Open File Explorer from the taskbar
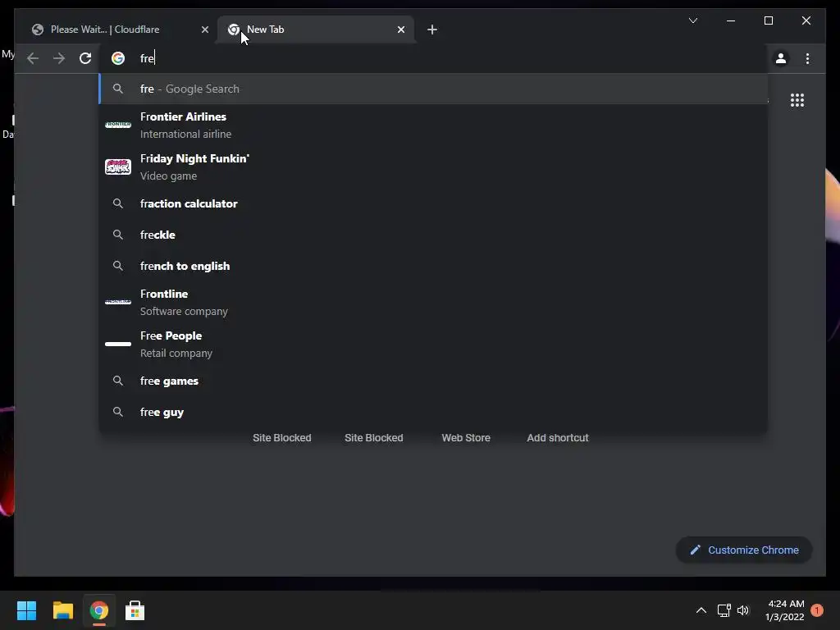 pyautogui.click(x=62, y=610)
